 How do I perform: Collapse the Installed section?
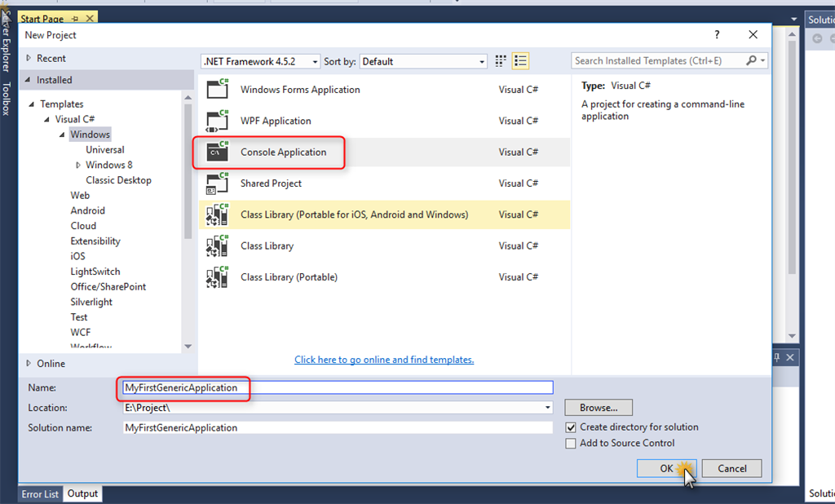[x=28, y=80]
